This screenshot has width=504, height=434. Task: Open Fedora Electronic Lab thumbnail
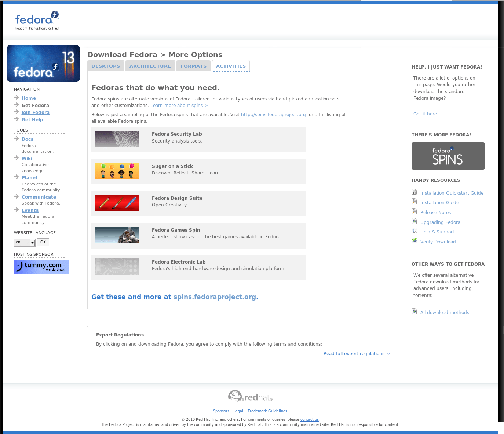117,266
